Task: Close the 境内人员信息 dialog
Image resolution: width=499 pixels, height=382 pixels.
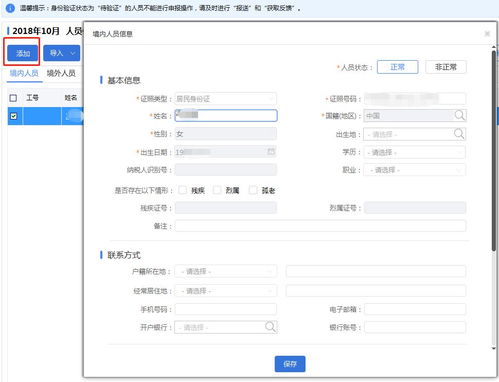Action: click(487, 33)
